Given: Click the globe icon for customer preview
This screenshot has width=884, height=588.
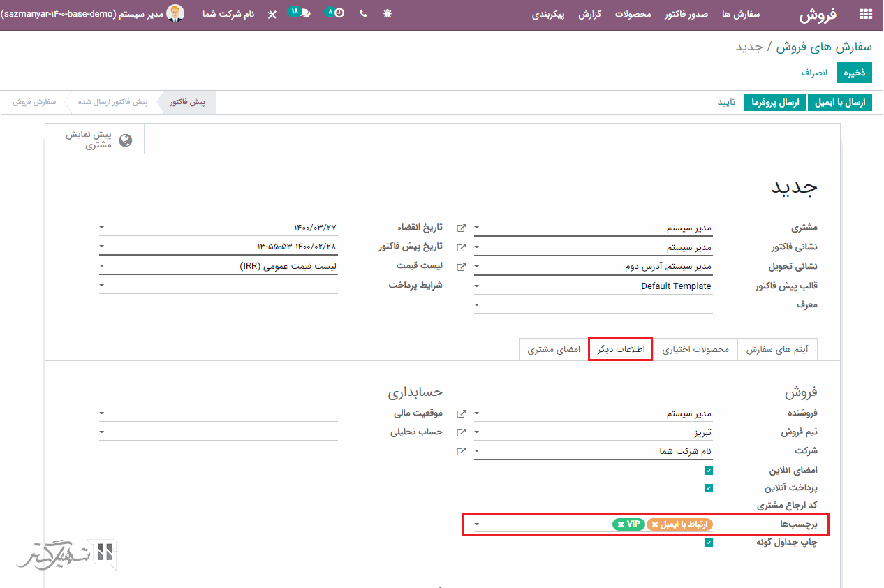Looking at the screenshot, I should (126, 140).
